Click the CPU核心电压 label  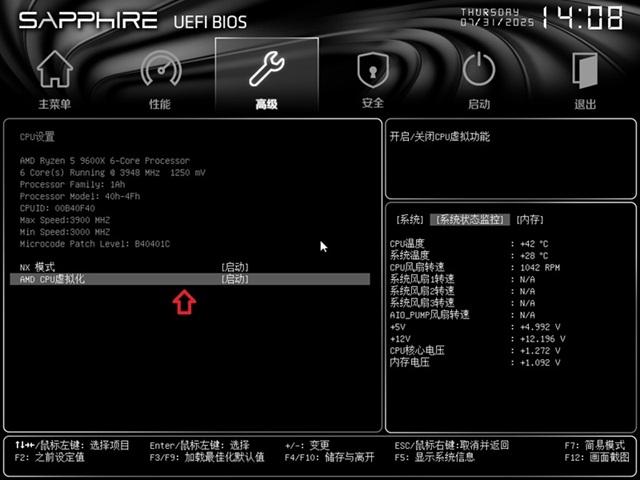pyautogui.click(x=417, y=351)
